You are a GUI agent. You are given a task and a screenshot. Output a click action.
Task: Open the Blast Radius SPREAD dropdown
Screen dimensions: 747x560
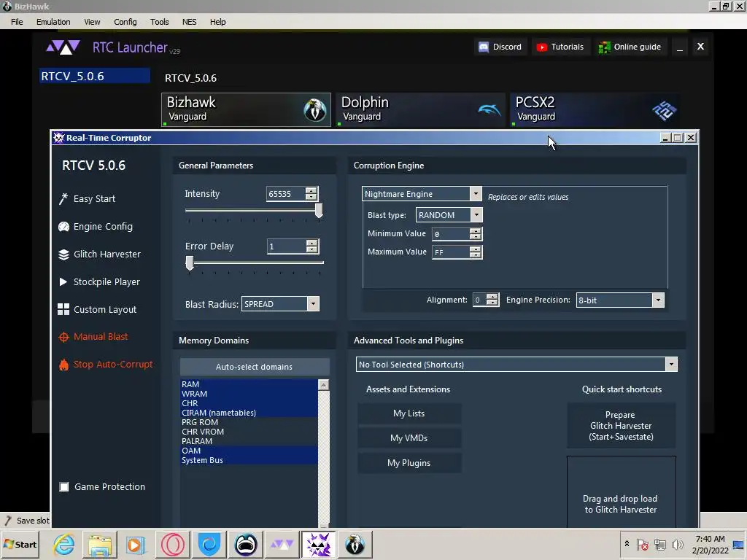pos(313,304)
